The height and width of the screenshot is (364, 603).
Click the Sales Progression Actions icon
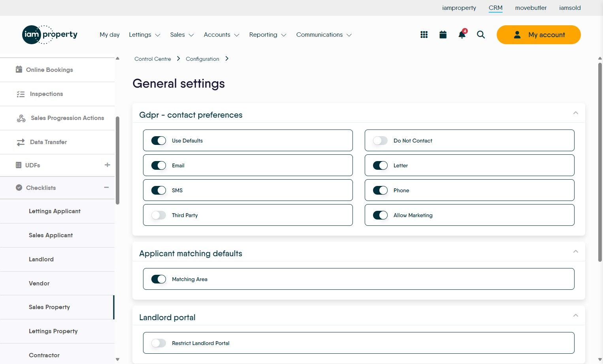(x=21, y=118)
